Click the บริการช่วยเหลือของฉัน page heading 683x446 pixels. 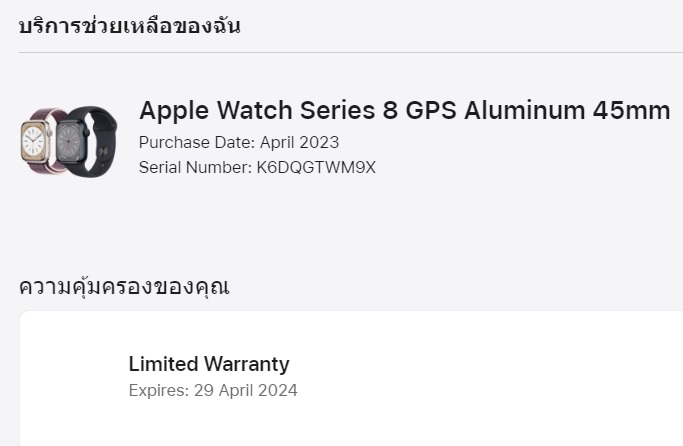pos(129,26)
